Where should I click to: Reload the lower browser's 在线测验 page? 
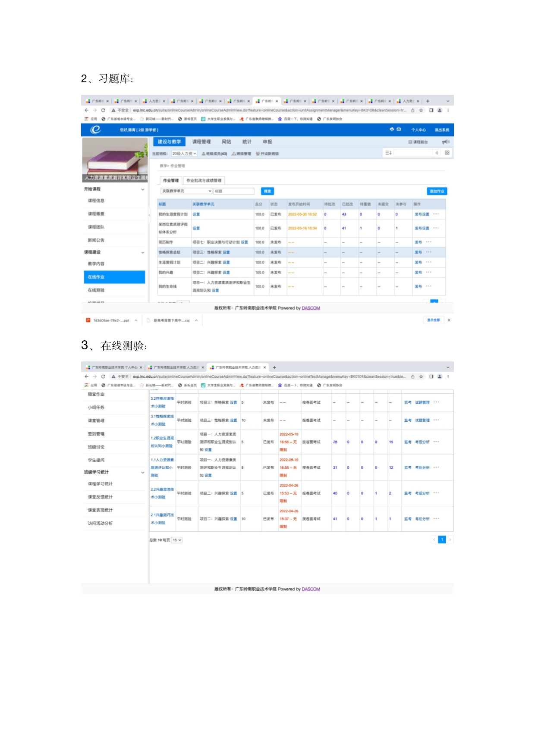point(103,376)
